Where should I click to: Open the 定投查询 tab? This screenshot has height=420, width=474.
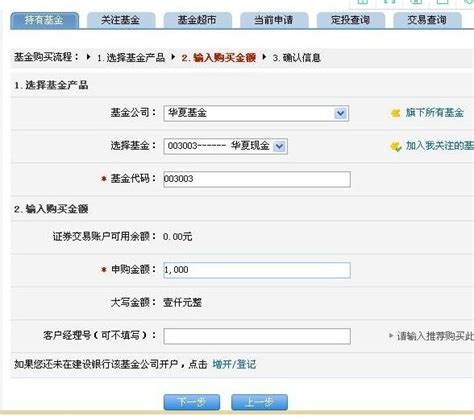(x=351, y=21)
